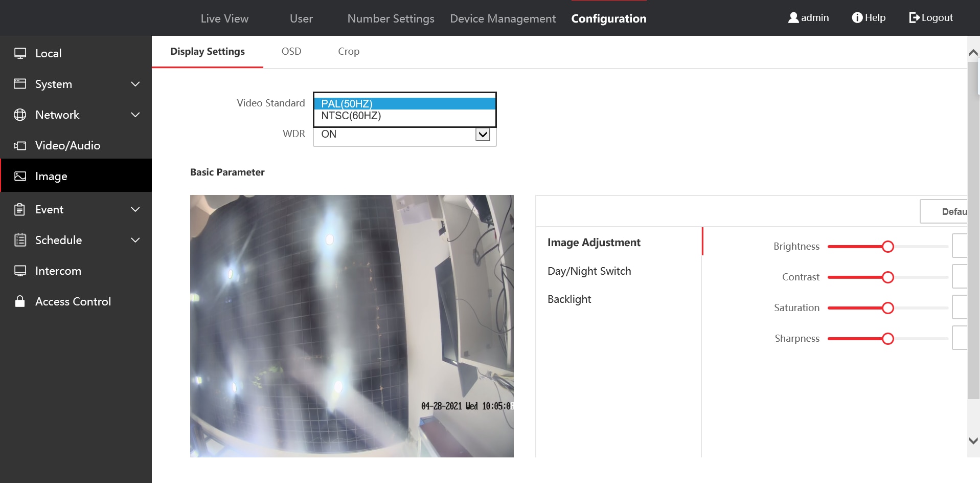Expand the Network menu chevron
Viewport: 980px width, 483px height.
click(135, 115)
